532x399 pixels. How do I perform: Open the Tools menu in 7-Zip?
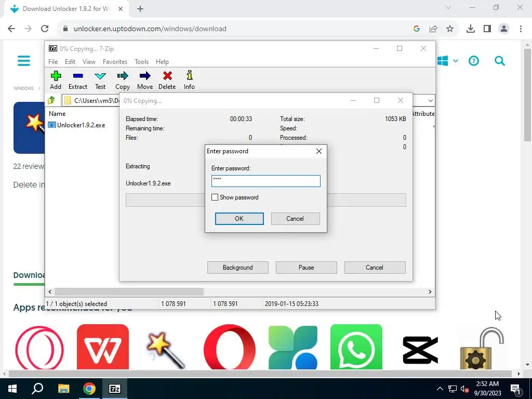[141, 62]
